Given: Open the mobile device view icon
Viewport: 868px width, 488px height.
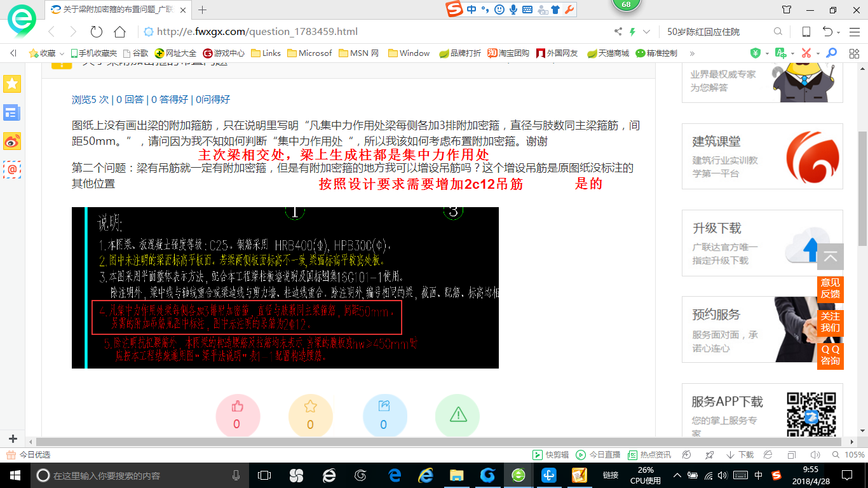Looking at the screenshot, I should 806,32.
